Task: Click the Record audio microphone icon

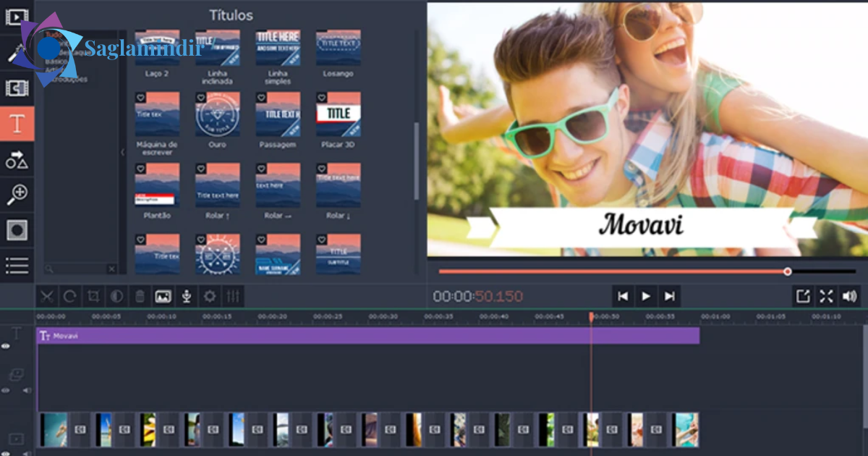Action: click(x=187, y=296)
